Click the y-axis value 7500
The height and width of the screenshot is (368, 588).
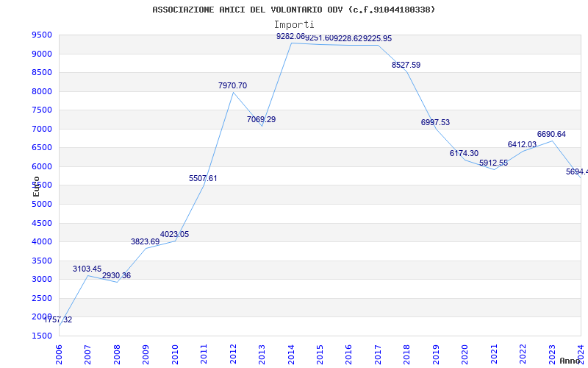[x=43, y=110]
